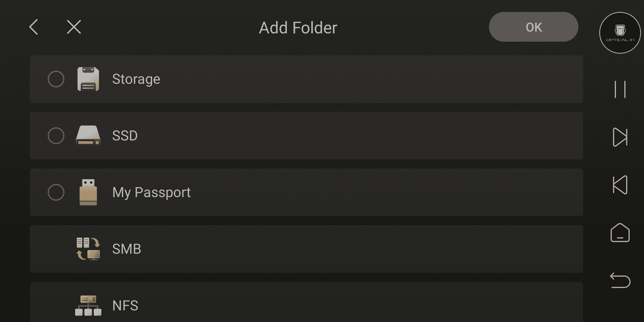This screenshot has height=322, width=644.
Task: Open the NFS entry row
Action: [x=306, y=302]
